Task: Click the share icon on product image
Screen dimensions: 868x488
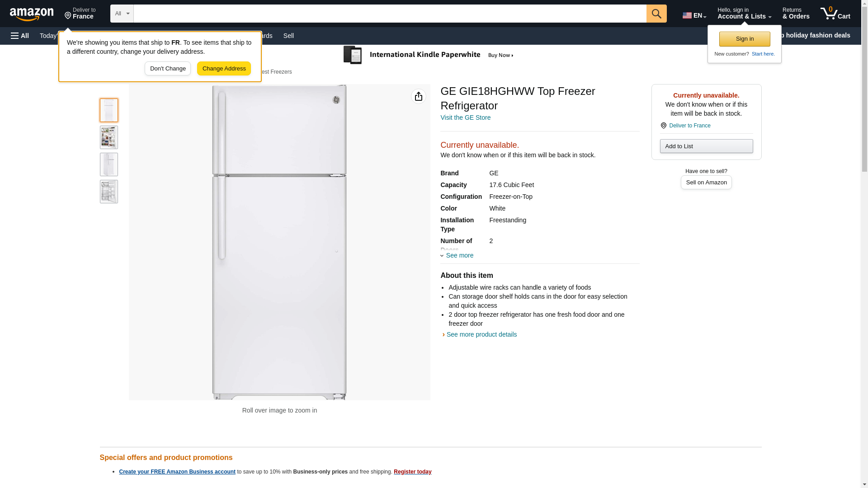Action: pyautogui.click(x=418, y=96)
